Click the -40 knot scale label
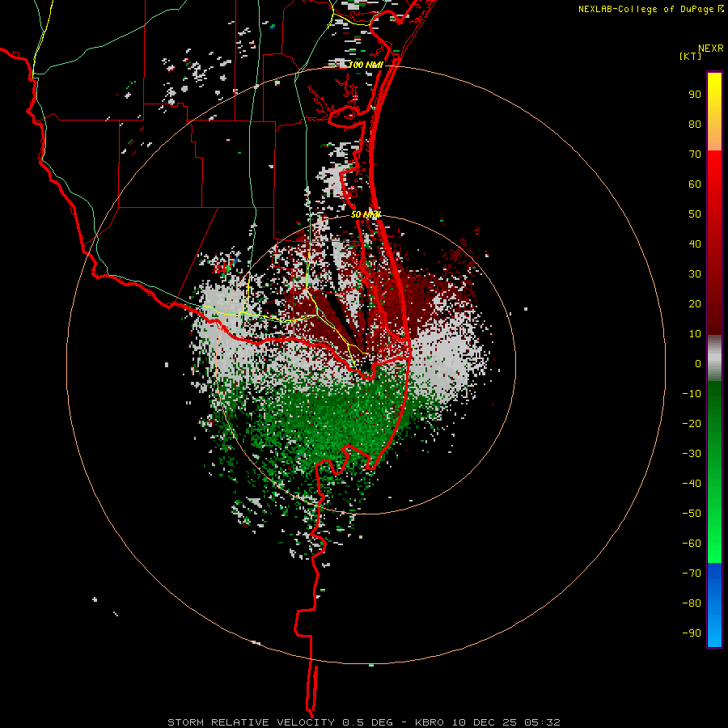This screenshot has width=728, height=728. click(692, 484)
